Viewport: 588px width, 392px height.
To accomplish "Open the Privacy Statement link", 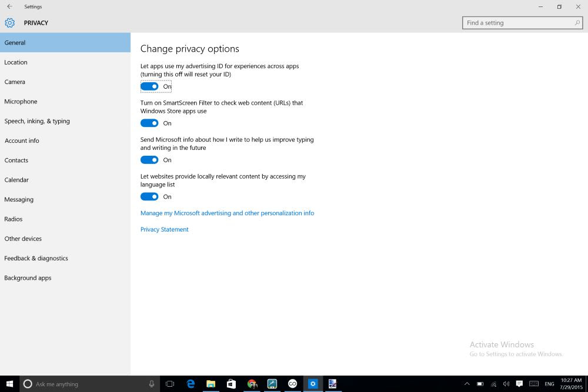I will click(x=164, y=229).
